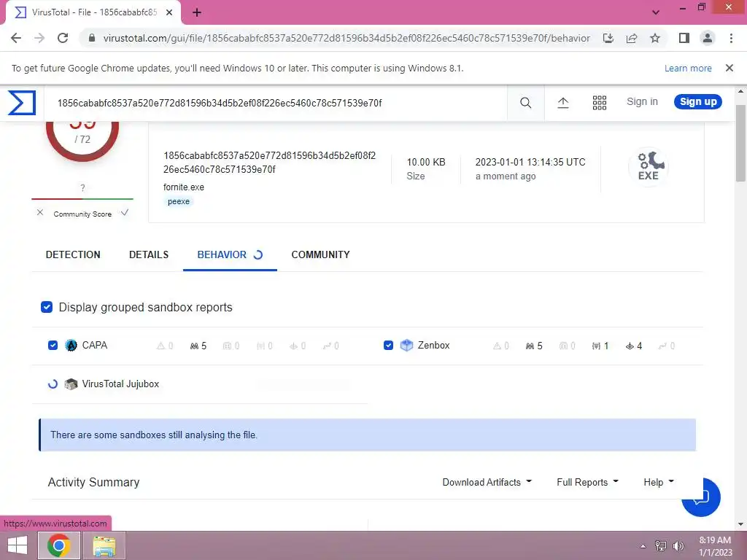Screen dimensions: 747x560
Task: Expand Download Artifacts dropdown
Action: click(487, 483)
